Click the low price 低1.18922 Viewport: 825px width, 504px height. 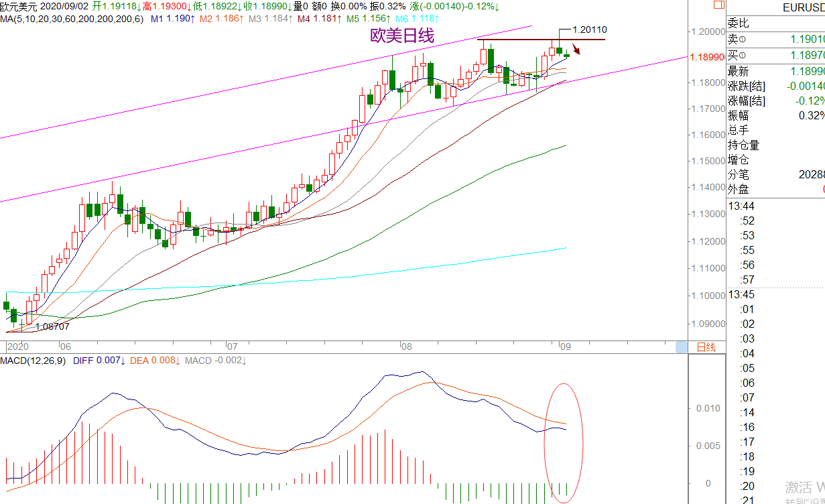pyautogui.click(x=218, y=6)
